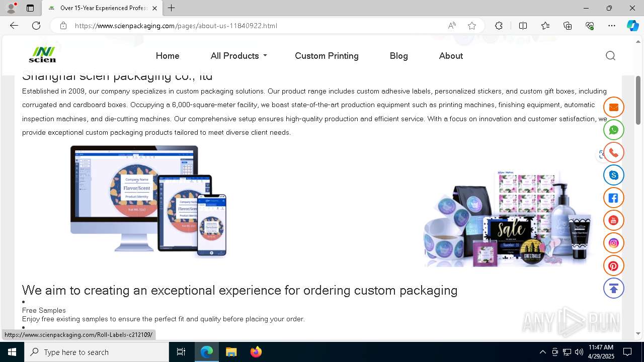Go back with browser back arrow
Image resolution: width=644 pixels, height=362 pixels.
[x=14, y=26]
